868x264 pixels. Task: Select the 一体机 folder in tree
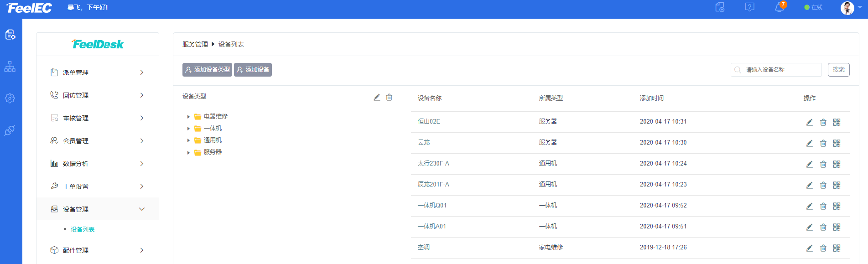(208, 128)
